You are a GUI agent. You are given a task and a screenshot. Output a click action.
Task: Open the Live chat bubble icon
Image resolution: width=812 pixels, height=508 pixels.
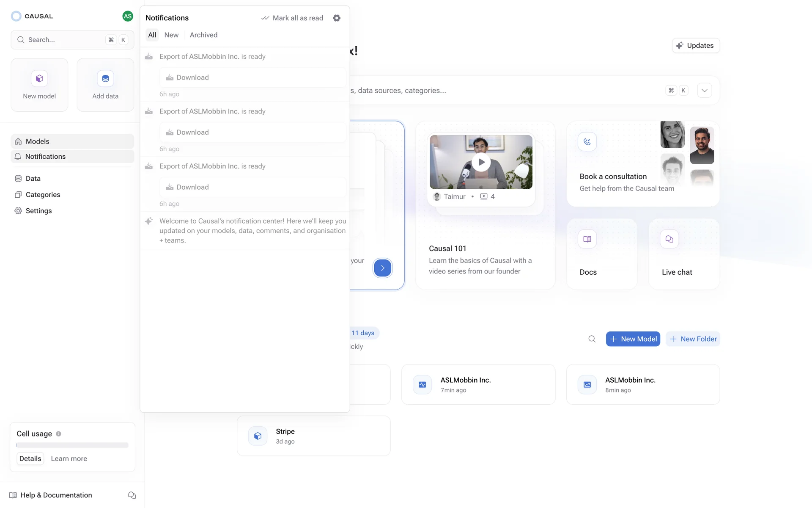[x=669, y=239]
